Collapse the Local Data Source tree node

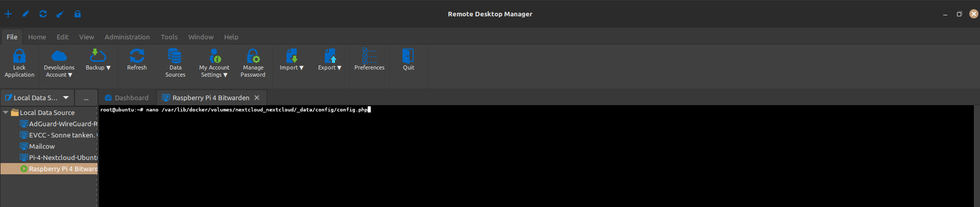pos(6,112)
